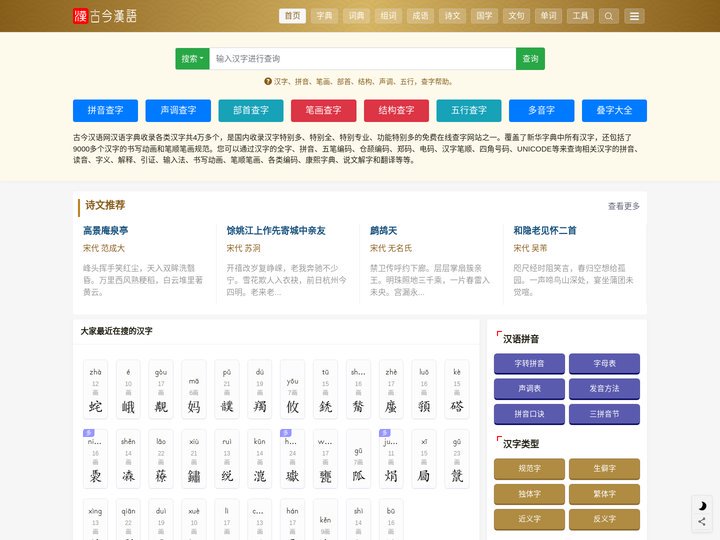The height and width of the screenshot is (540, 720).
Task: Open the 生僻字 button
Action: coord(604,469)
